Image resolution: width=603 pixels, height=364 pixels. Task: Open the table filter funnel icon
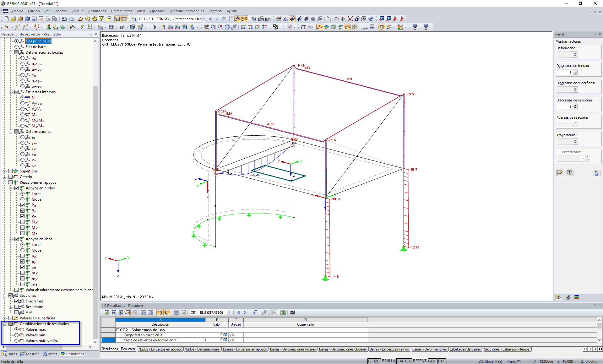[255, 312]
